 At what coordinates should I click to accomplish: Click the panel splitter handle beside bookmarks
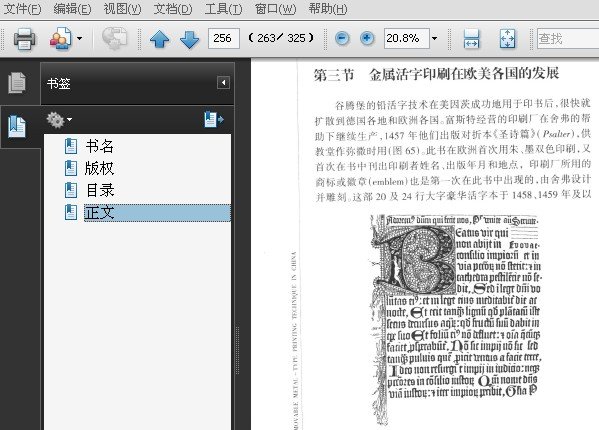click(x=238, y=349)
